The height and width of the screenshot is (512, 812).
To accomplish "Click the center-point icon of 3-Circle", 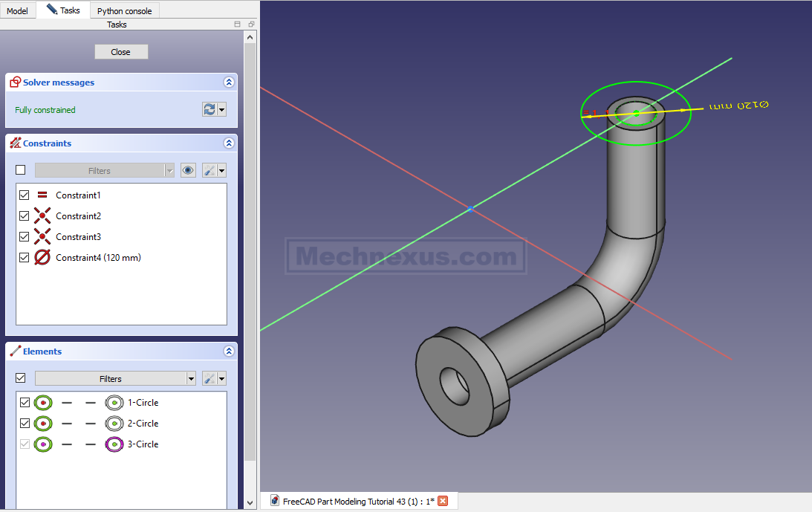I will click(x=114, y=444).
